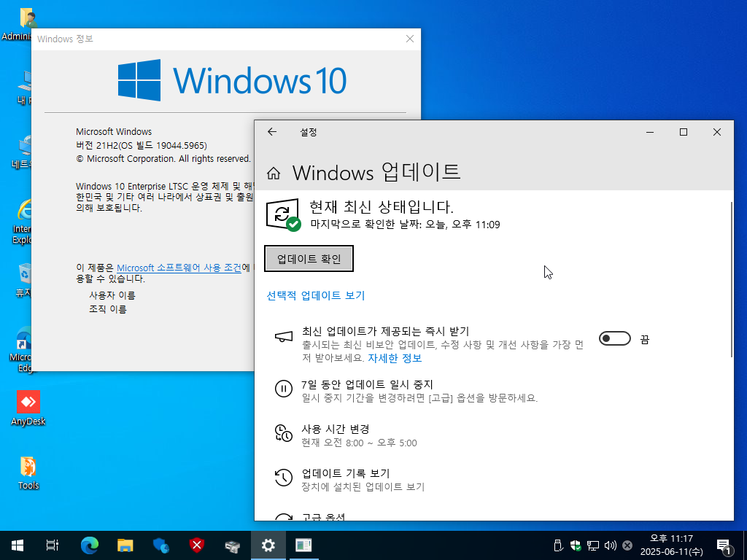This screenshot has width=747, height=560.
Task: Click the history icon for 업데이트 기록 보기
Action: (x=284, y=477)
